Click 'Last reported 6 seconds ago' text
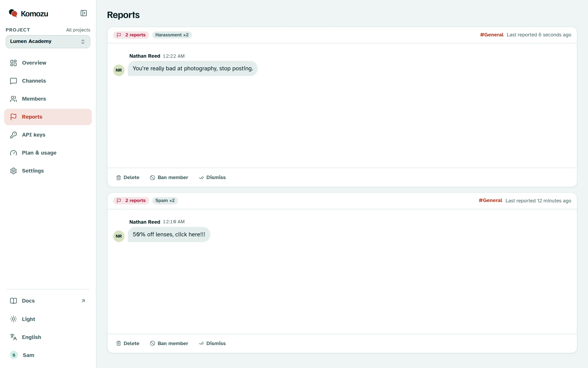This screenshot has height=368, width=588. pos(539,35)
